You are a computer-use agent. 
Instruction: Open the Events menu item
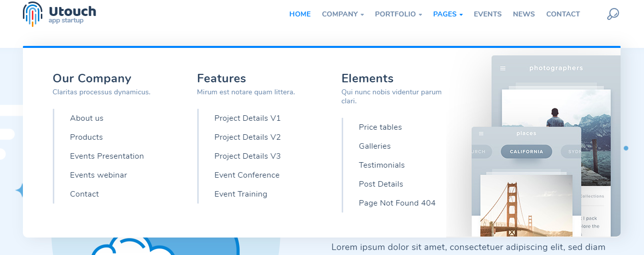pos(488,14)
